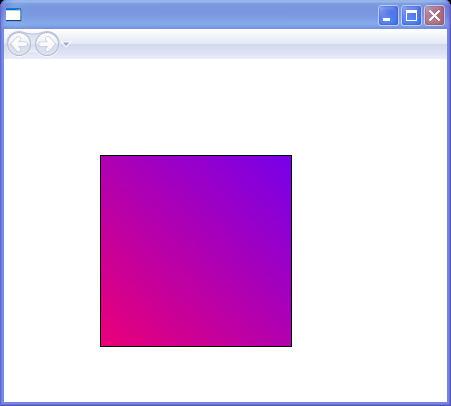Open the navigation history dropdown arrow

(x=66, y=44)
